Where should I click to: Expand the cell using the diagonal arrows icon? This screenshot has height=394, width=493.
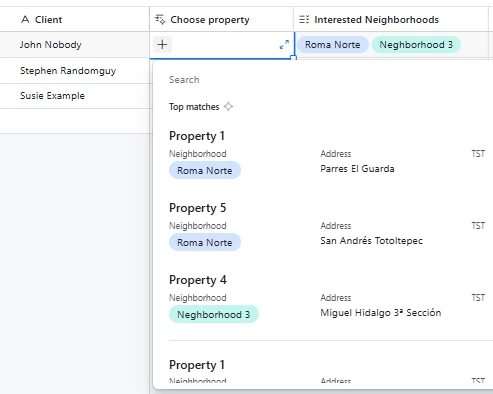click(x=284, y=45)
